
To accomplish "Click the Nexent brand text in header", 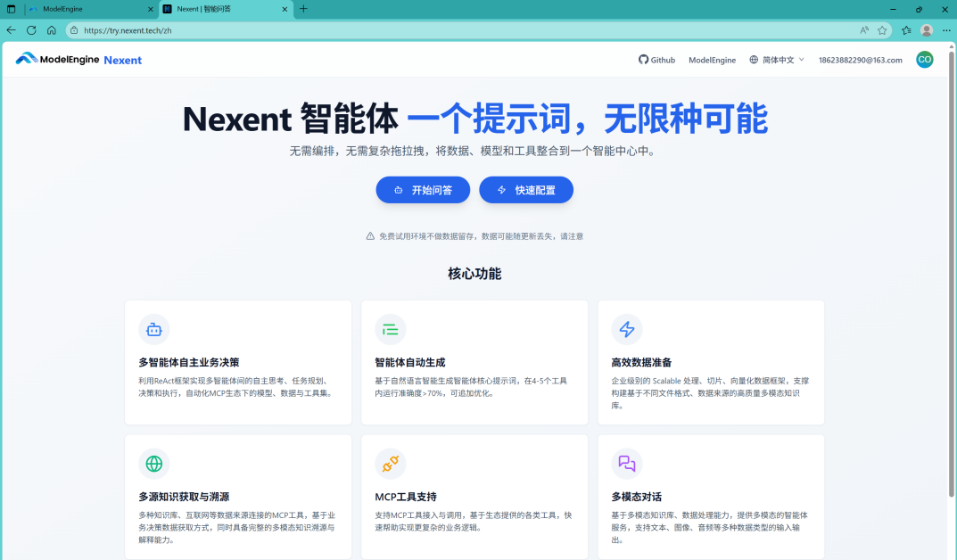I will point(123,60).
